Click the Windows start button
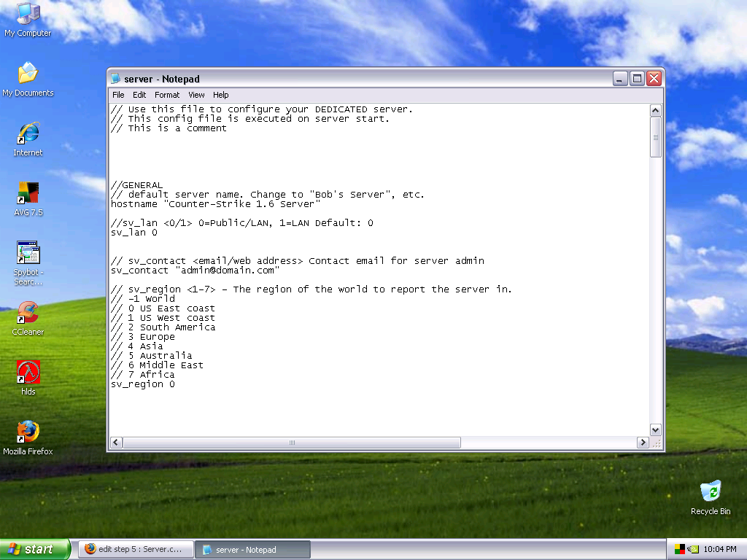747x560 pixels. tap(35, 549)
